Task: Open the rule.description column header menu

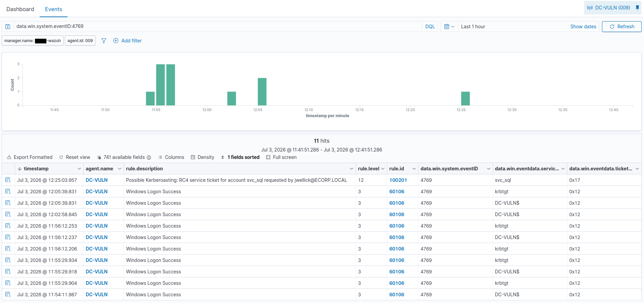Action: [x=352, y=169]
